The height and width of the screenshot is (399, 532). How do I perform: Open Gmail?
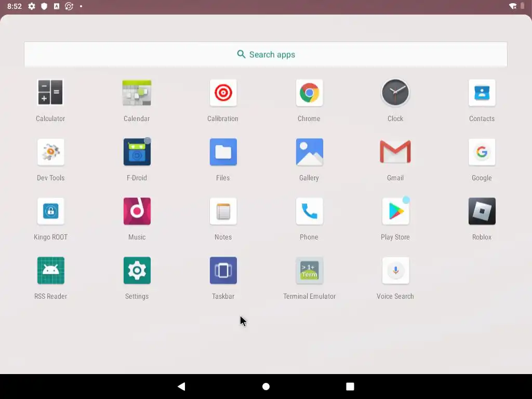[x=395, y=152]
